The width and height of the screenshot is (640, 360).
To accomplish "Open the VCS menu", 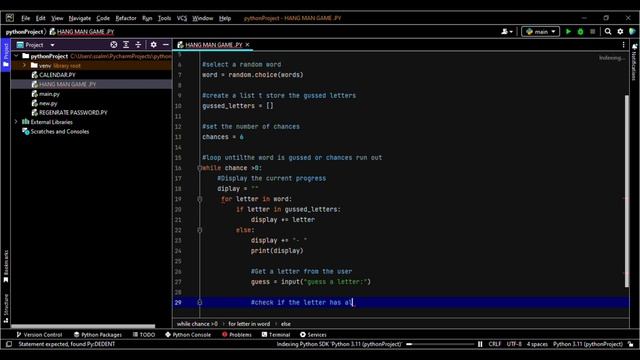I will coord(182,18).
